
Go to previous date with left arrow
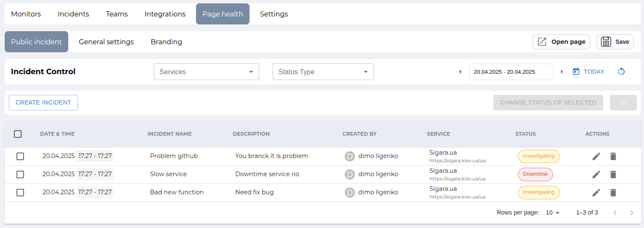tap(460, 72)
